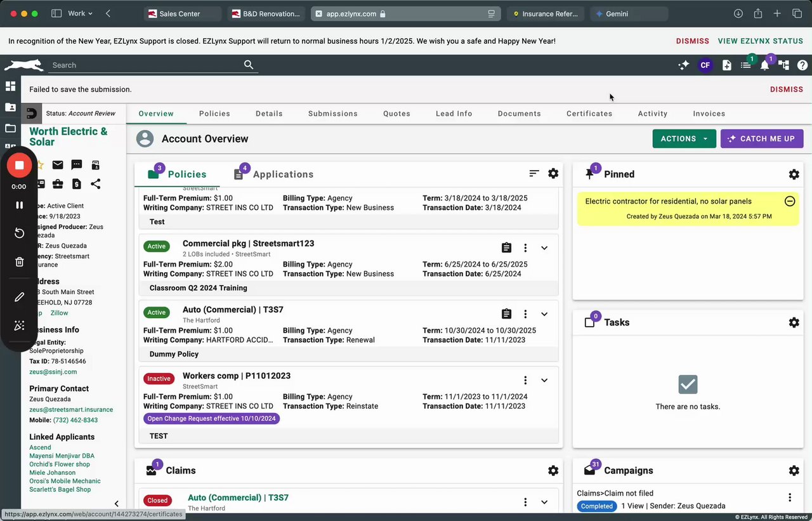Expand the Workers comp policy details
Image resolution: width=812 pixels, height=521 pixels.
click(544, 380)
